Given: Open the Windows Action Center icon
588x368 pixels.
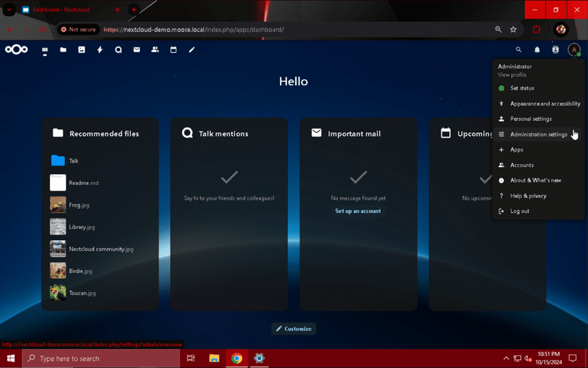Looking at the screenshot, I should click(573, 358).
